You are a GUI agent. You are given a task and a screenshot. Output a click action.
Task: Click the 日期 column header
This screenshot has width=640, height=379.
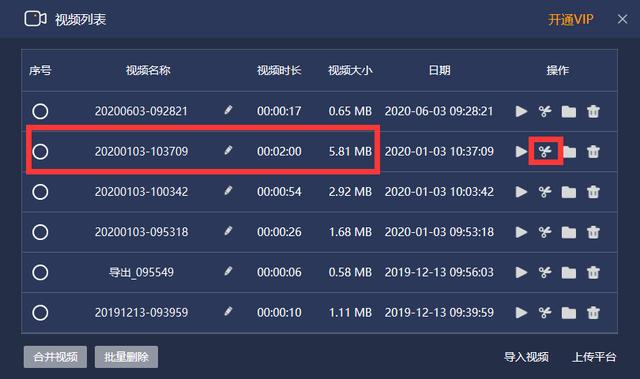[x=439, y=70]
